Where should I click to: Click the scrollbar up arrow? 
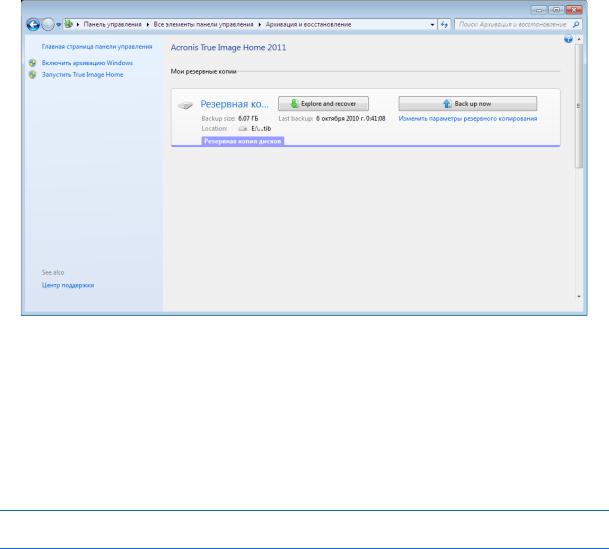579,39
